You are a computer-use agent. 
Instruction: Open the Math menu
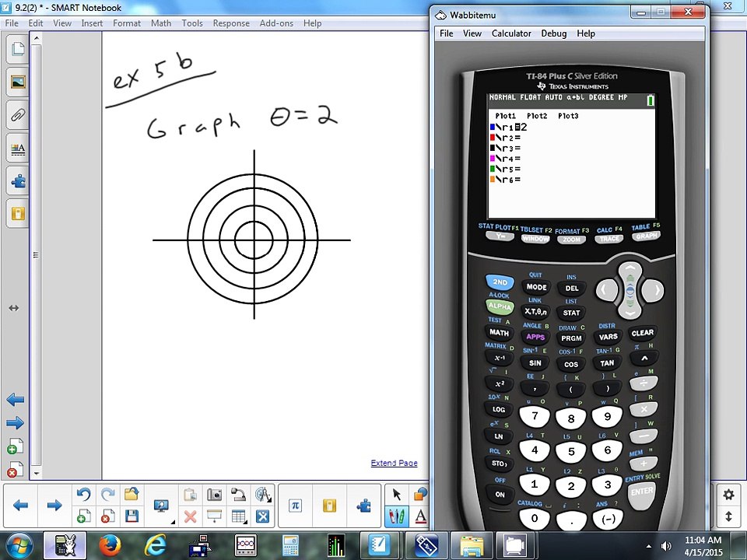point(161,23)
